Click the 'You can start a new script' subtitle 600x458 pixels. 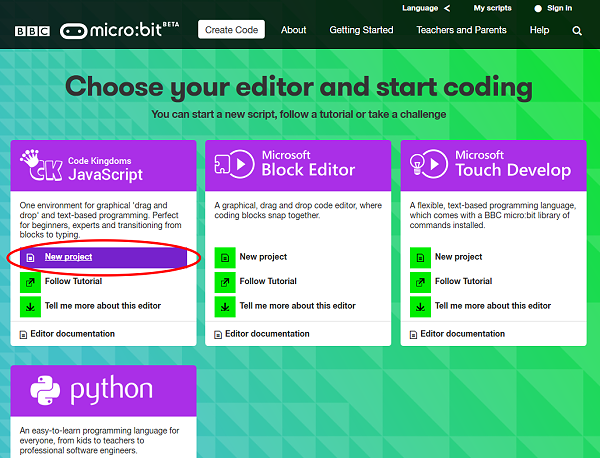[x=299, y=114]
